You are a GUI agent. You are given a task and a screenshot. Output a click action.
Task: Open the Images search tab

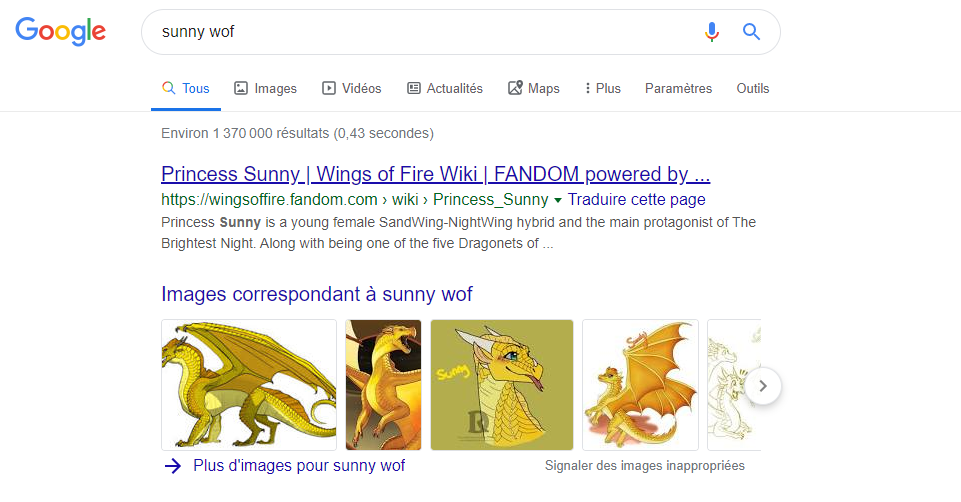click(265, 88)
